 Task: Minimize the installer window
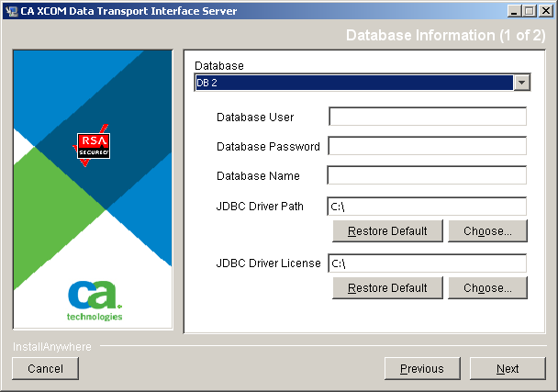tap(514, 11)
